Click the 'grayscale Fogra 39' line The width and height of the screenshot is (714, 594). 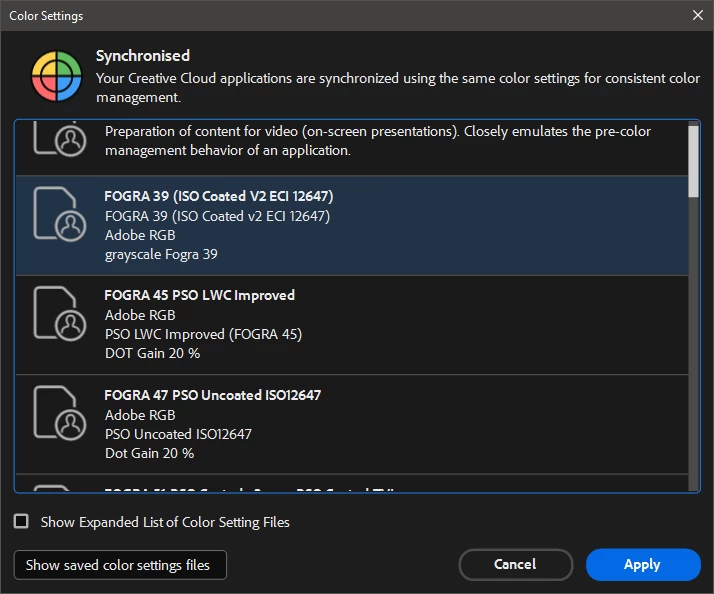pos(161,254)
